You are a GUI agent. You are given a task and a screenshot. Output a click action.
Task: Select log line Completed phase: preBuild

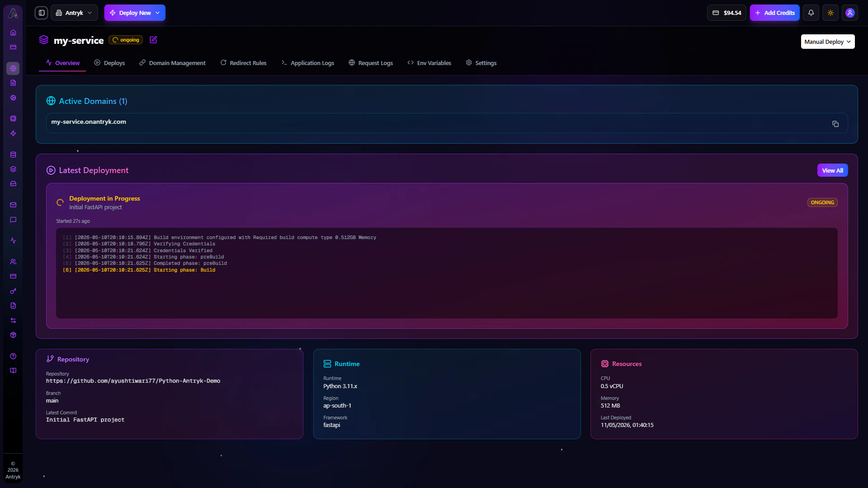145,263
